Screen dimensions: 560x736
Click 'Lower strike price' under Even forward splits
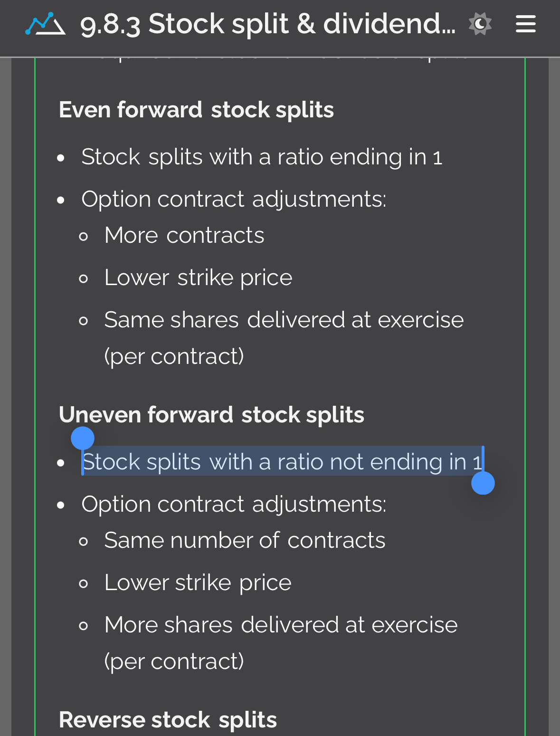tap(198, 277)
